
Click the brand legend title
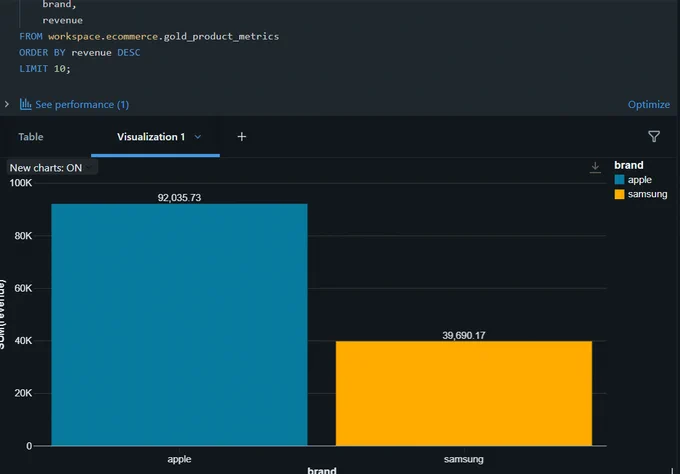629,165
